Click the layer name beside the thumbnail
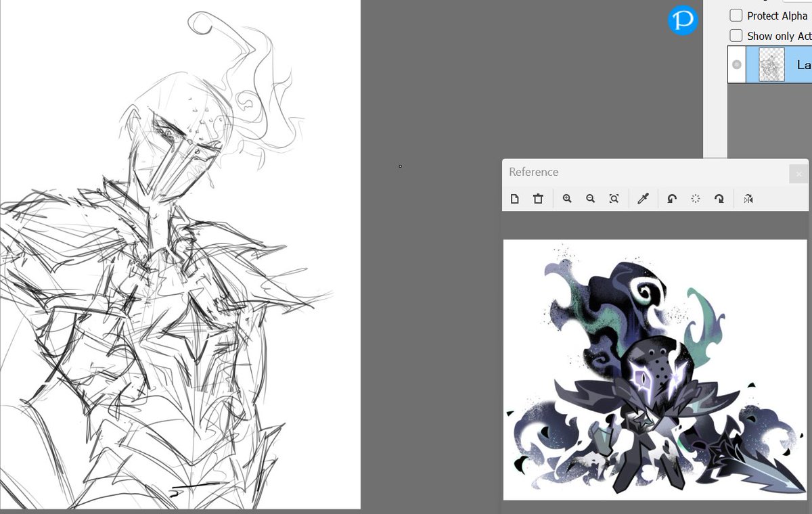This screenshot has height=514, width=812. point(804,65)
